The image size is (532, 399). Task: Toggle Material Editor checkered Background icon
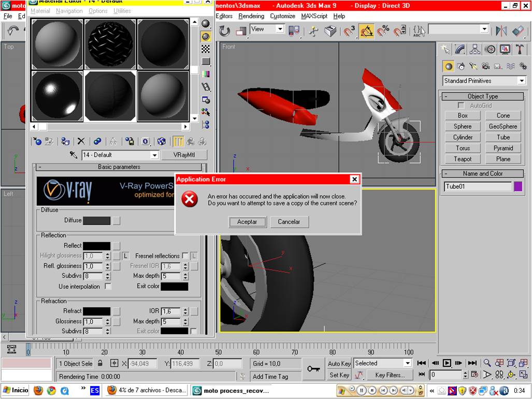[x=206, y=49]
